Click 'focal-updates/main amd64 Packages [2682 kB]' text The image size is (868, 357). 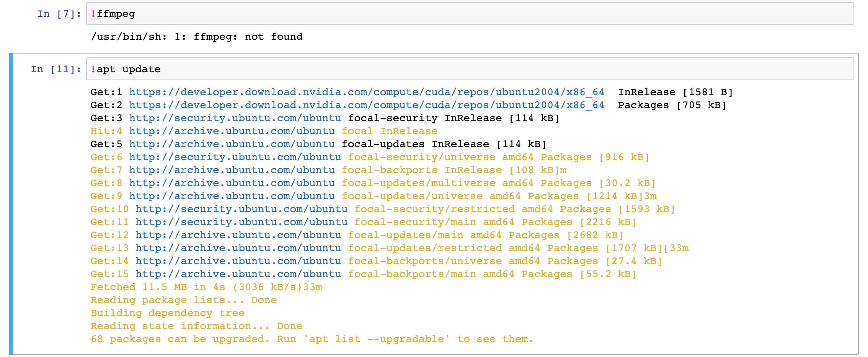coord(486,235)
